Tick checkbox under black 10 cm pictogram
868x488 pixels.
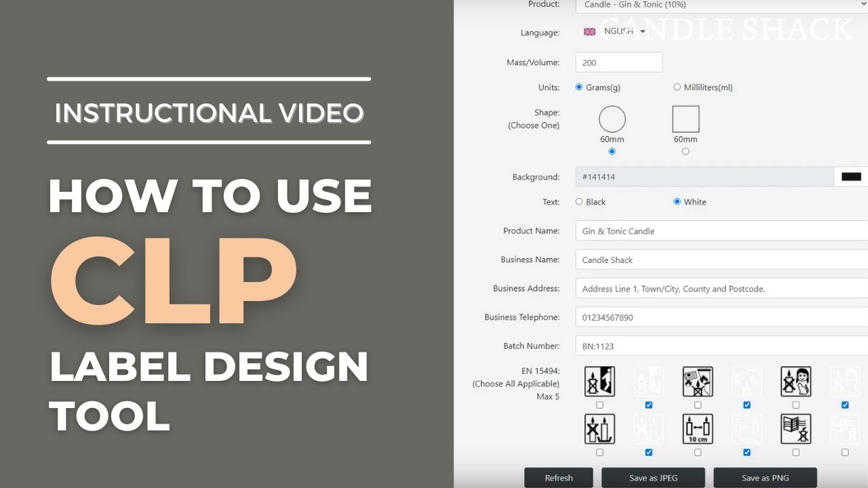pyautogui.click(x=698, y=452)
